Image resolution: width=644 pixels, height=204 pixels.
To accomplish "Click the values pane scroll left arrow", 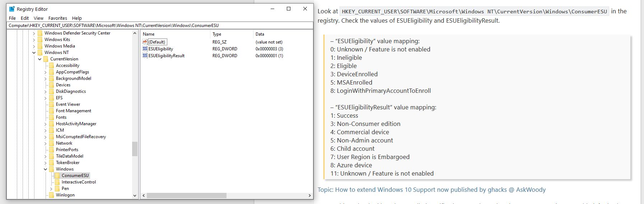I will 144,196.
